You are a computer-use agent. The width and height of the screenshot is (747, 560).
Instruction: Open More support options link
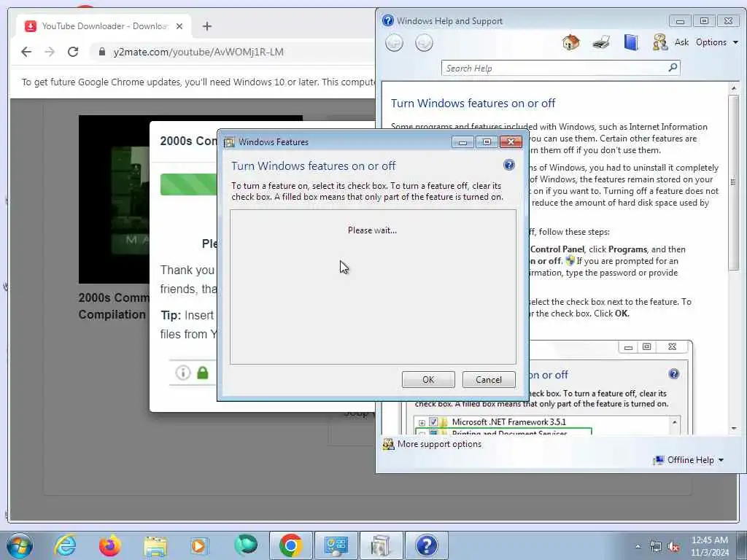(439, 444)
